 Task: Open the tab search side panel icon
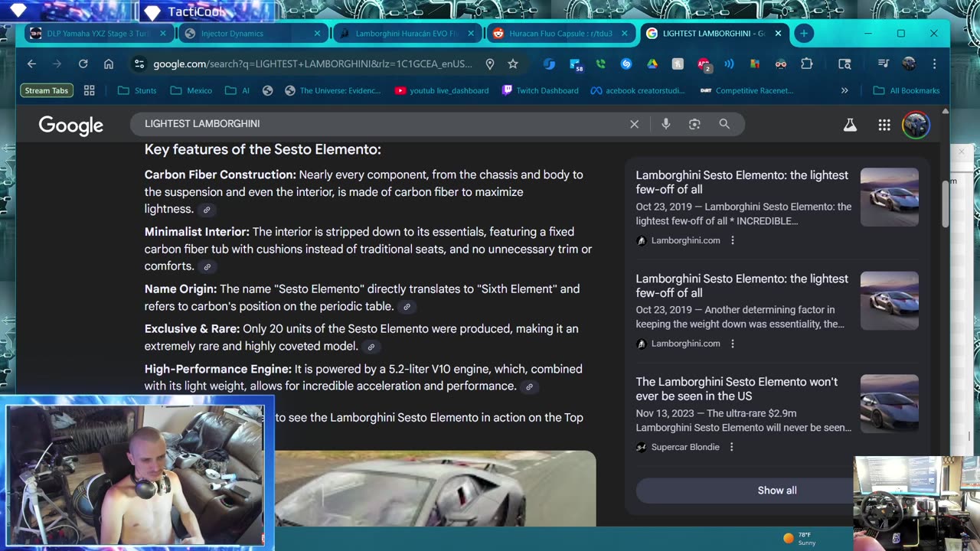(844, 64)
